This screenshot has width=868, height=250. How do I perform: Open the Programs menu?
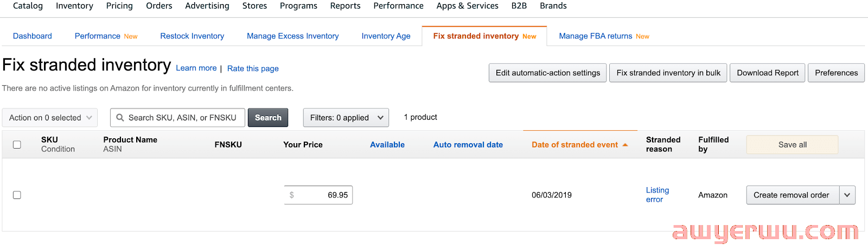[x=298, y=6]
